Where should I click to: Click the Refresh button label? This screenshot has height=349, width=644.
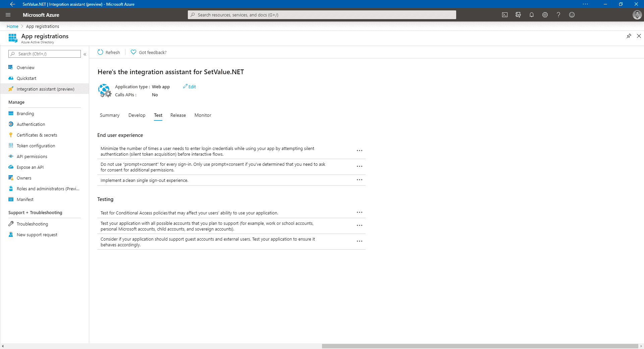click(113, 52)
